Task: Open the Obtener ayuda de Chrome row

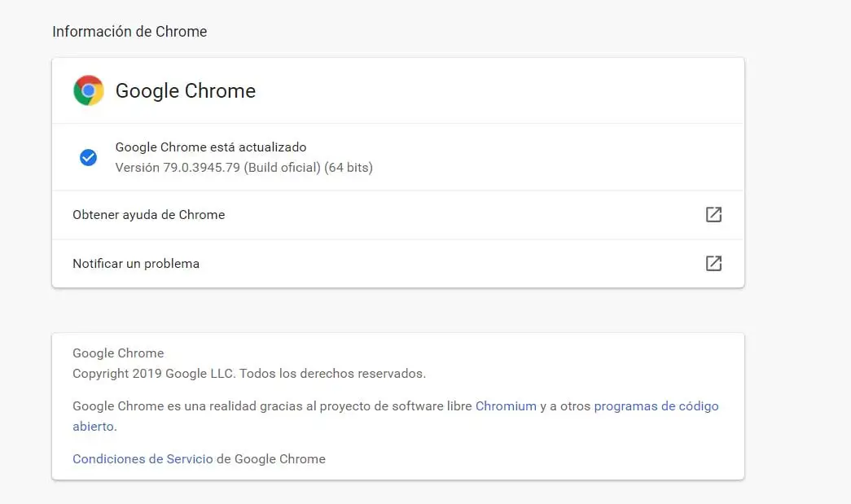Action: (x=149, y=215)
